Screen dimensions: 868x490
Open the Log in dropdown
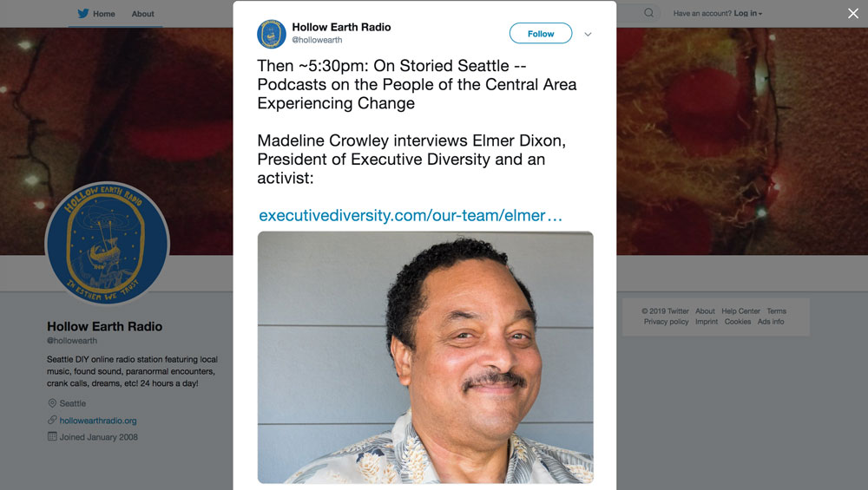coord(748,13)
